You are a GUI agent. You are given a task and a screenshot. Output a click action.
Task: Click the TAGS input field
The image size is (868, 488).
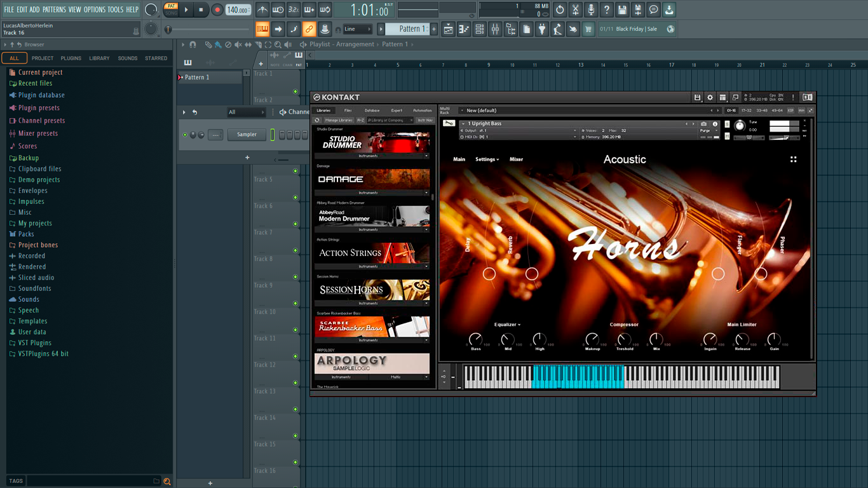tap(89, 481)
